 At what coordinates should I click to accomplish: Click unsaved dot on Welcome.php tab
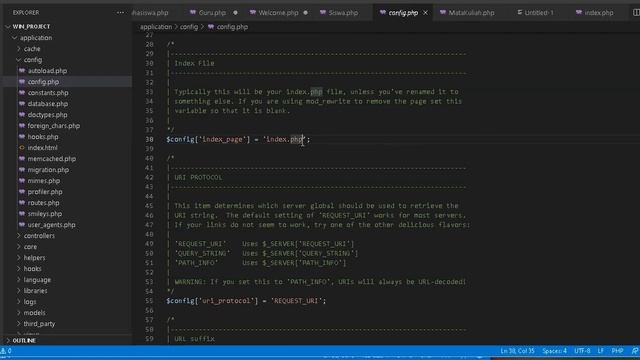[x=305, y=13]
